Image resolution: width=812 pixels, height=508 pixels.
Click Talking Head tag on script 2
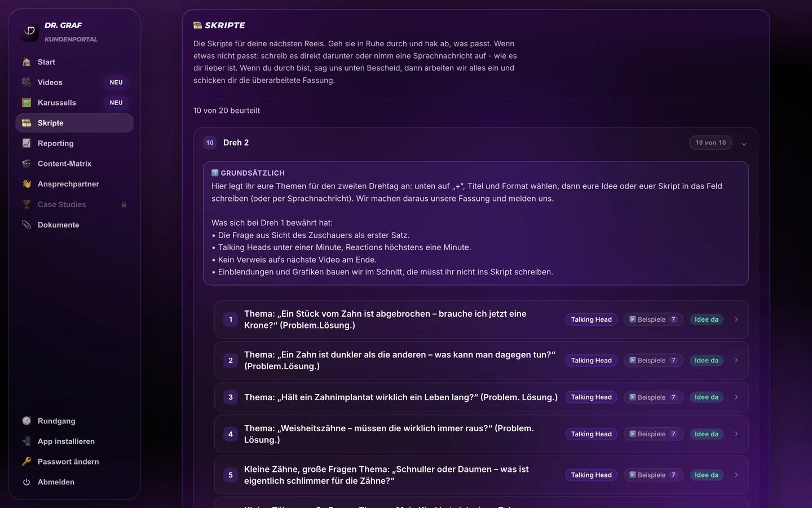pos(592,361)
